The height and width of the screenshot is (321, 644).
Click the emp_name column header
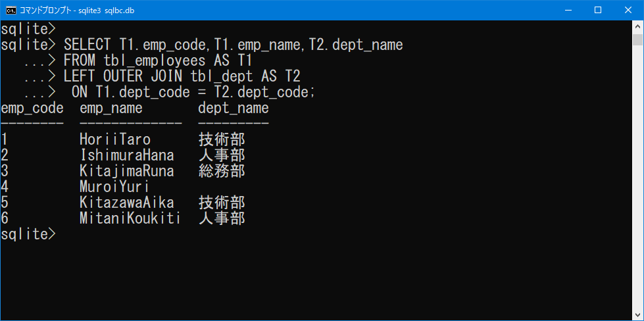pyautogui.click(x=111, y=109)
